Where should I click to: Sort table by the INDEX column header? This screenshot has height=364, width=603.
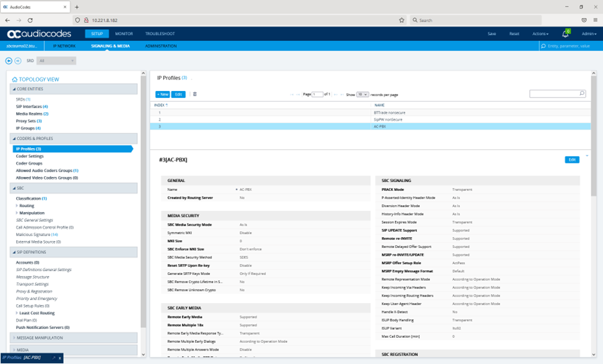tap(161, 105)
